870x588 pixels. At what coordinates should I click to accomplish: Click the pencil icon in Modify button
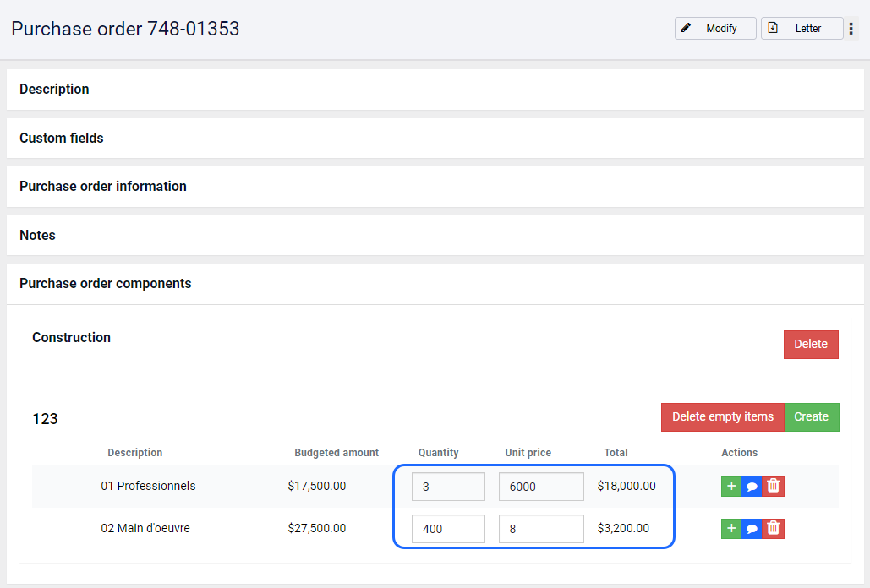click(x=686, y=28)
